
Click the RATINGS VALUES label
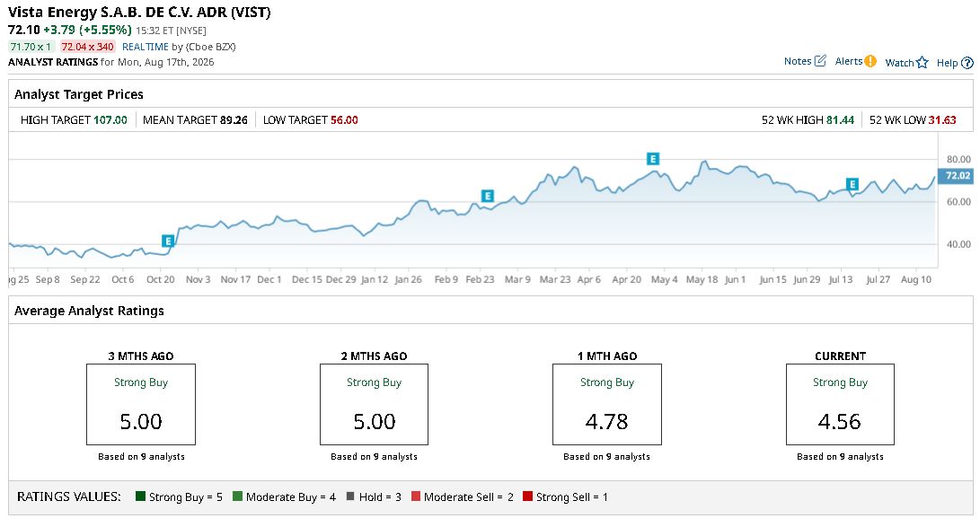coord(69,496)
